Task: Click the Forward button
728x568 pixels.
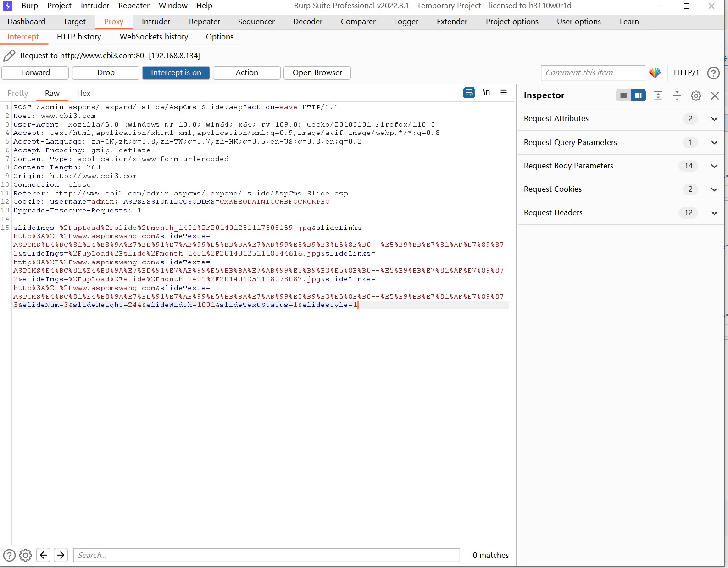Action: point(35,72)
